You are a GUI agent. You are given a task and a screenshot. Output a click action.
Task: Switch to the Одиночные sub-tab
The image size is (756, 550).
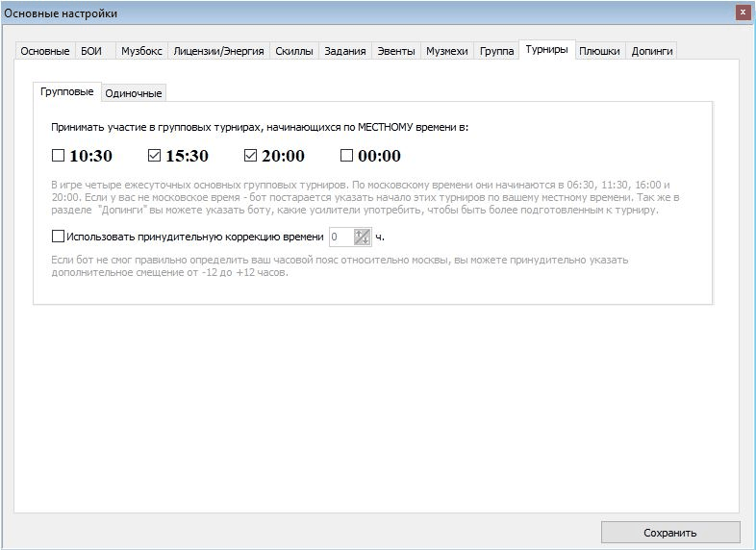pyautogui.click(x=134, y=93)
